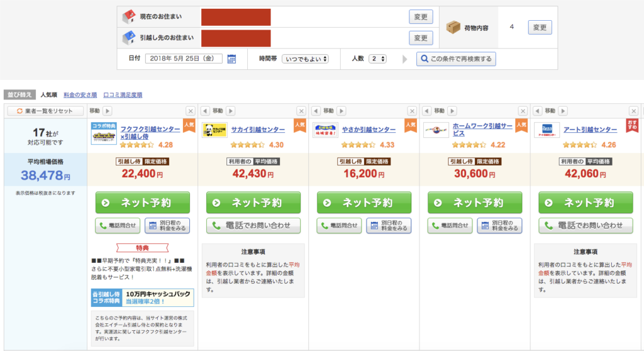Click the やさか引越センター logo
Image resolution: width=644 pixels, height=351 pixels.
click(x=325, y=130)
